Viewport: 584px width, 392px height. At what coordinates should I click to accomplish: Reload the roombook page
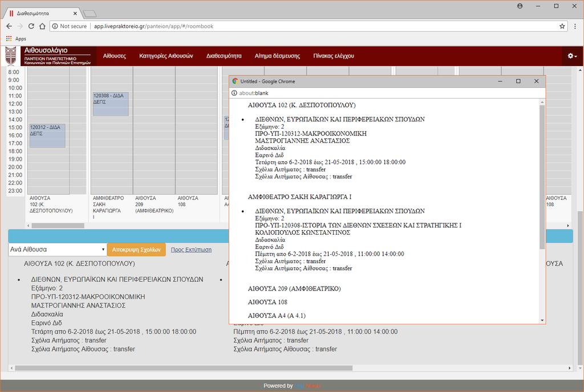[31, 26]
